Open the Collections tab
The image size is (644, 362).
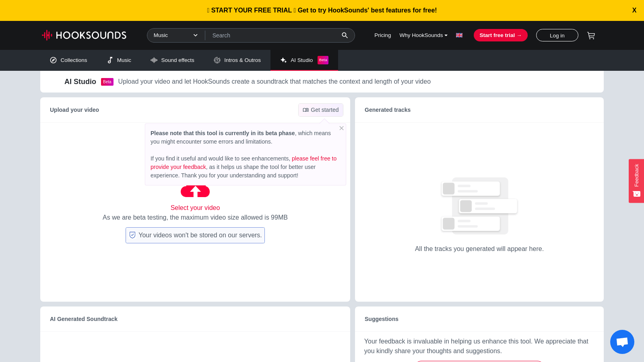tap(68, 60)
